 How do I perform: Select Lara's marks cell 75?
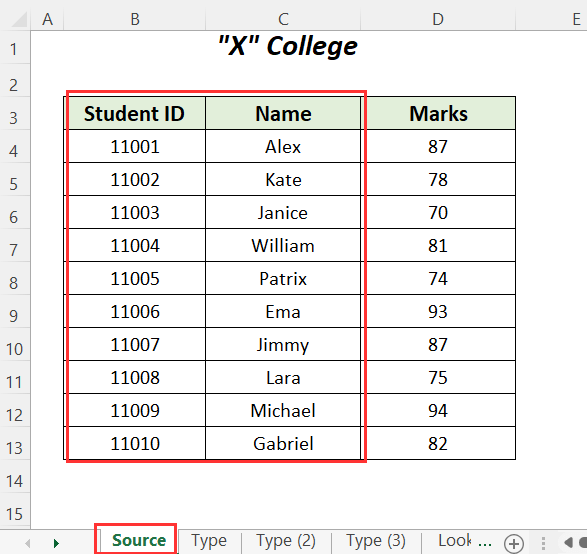tap(438, 377)
